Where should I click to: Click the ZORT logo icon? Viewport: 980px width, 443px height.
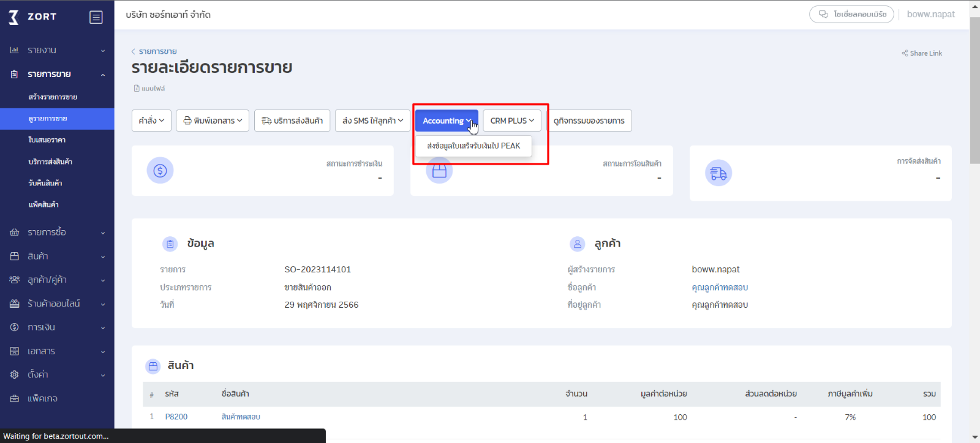[x=14, y=17]
